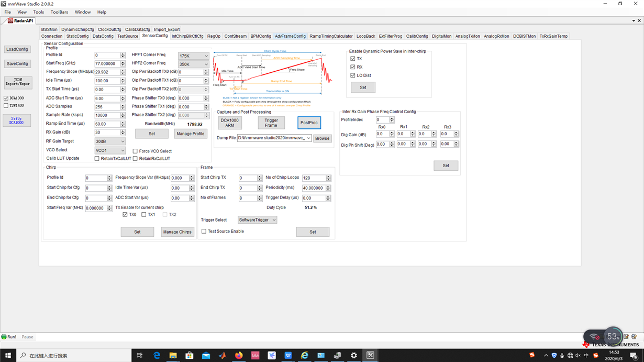Screen dimensions: 644x362
Task: Switch to the RampTimingCalculator tab
Action: coord(331,36)
